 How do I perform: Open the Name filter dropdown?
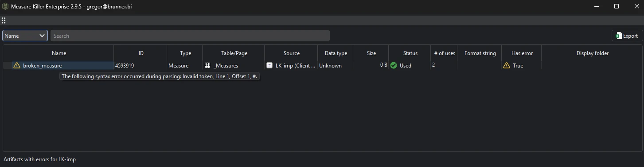click(25, 36)
